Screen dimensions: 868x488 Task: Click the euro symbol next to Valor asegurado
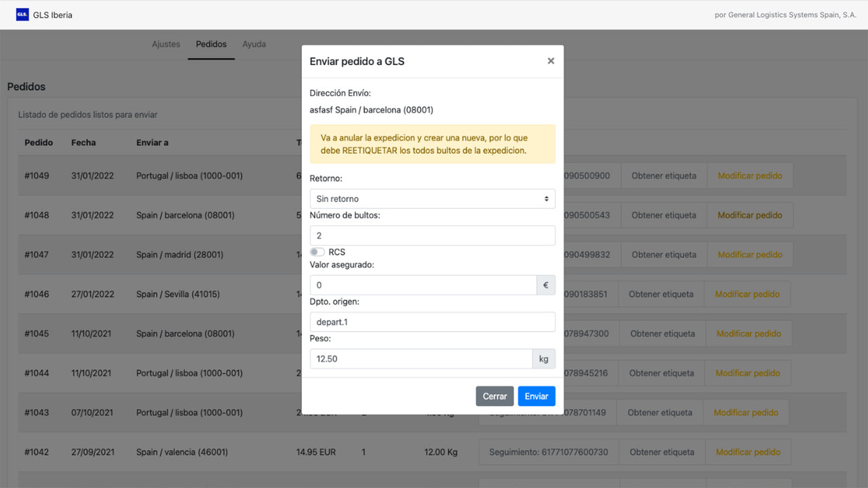[x=546, y=285]
